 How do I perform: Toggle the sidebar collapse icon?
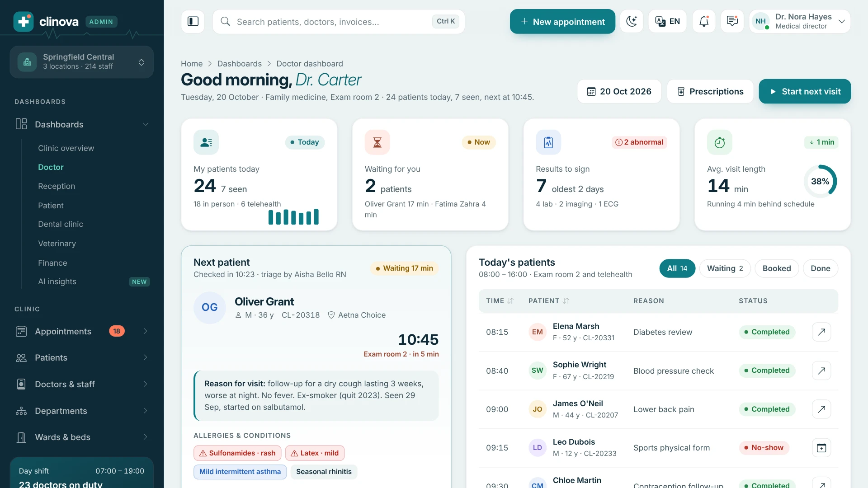click(x=193, y=21)
